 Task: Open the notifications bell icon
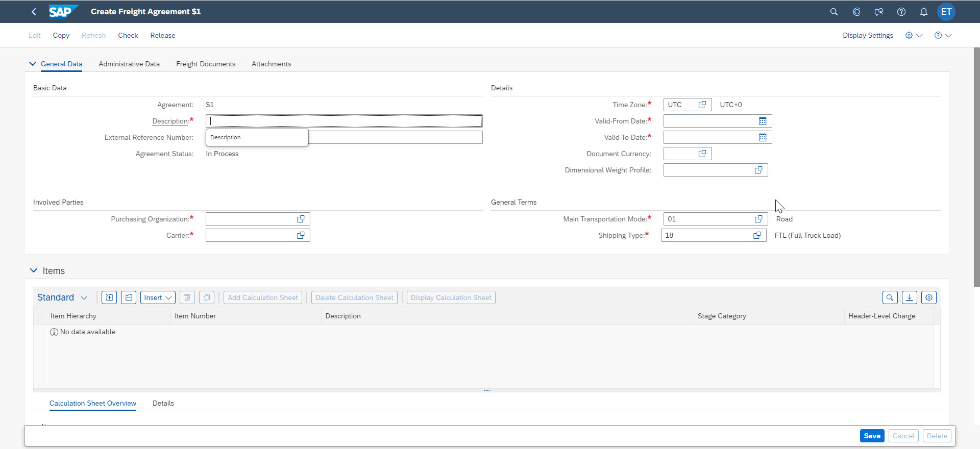pos(923,12)
